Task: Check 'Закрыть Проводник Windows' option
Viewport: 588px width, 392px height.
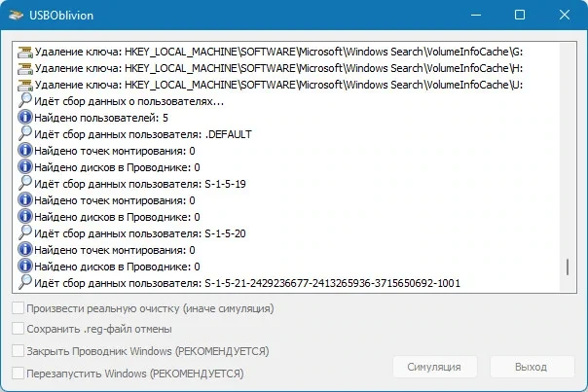Action: (x=18, y=351)
